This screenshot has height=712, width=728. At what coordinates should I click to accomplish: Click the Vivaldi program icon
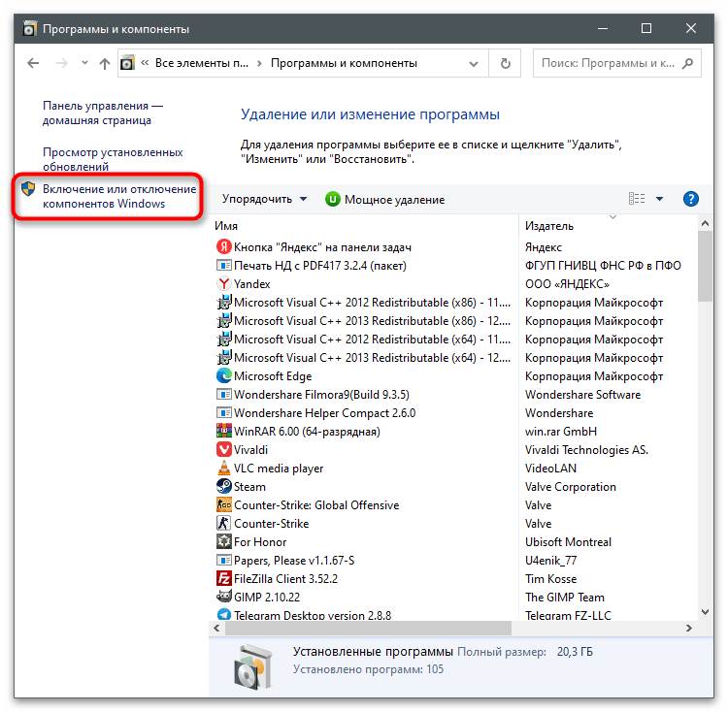224,449
